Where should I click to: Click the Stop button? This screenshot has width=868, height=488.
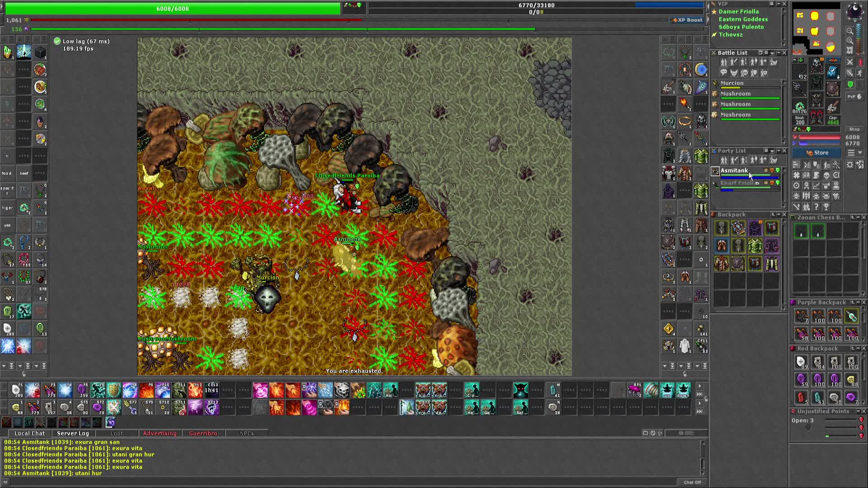point(855,129)
